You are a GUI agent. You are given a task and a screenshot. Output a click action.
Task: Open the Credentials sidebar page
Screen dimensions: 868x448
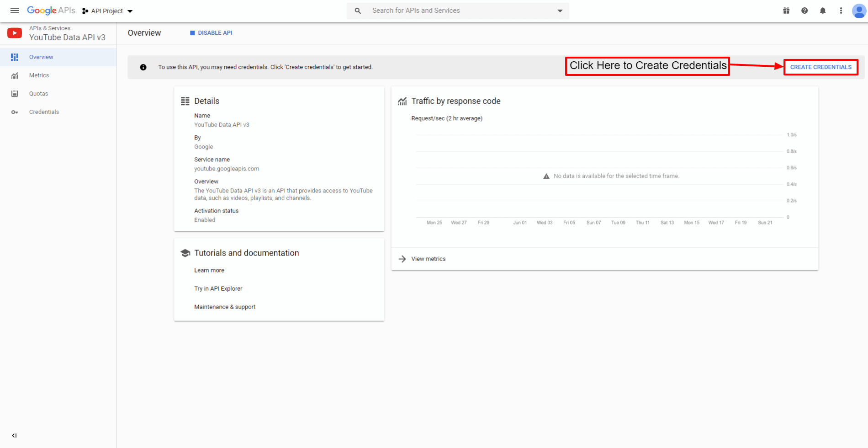(58, 112)
